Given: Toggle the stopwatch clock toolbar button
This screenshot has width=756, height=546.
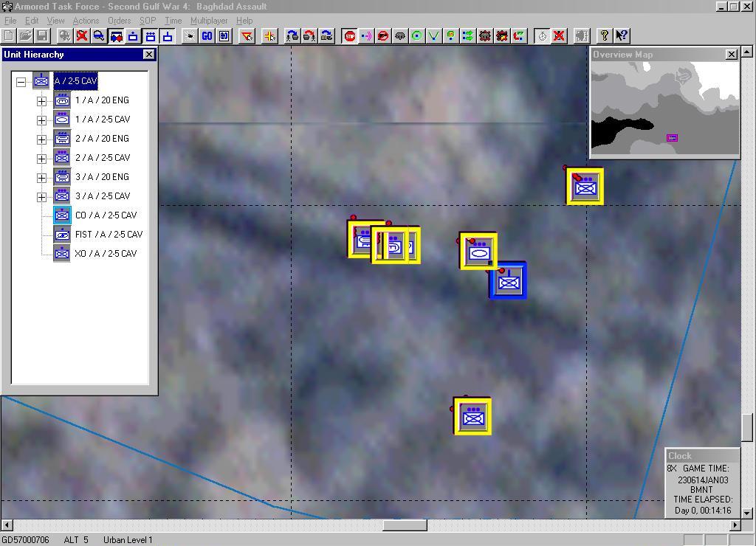Looking at the screenshot, I should point(543,35).
